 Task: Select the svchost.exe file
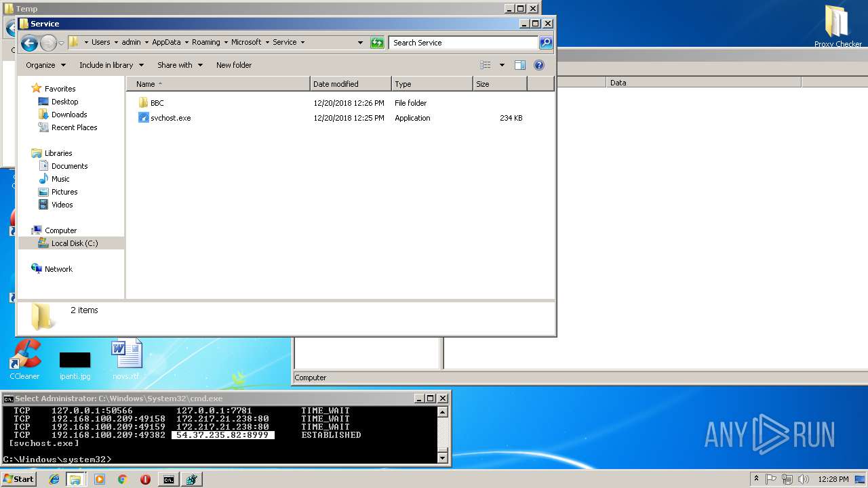165,118
